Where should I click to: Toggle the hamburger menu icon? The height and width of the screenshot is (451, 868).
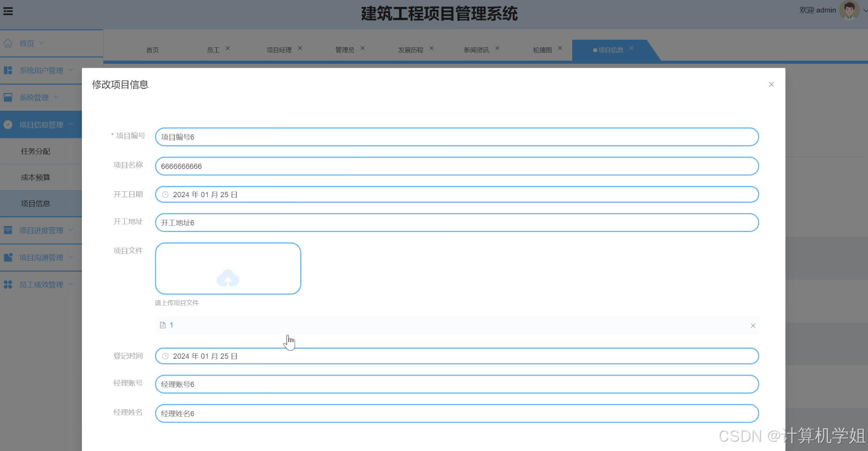[x=8, y=11]
